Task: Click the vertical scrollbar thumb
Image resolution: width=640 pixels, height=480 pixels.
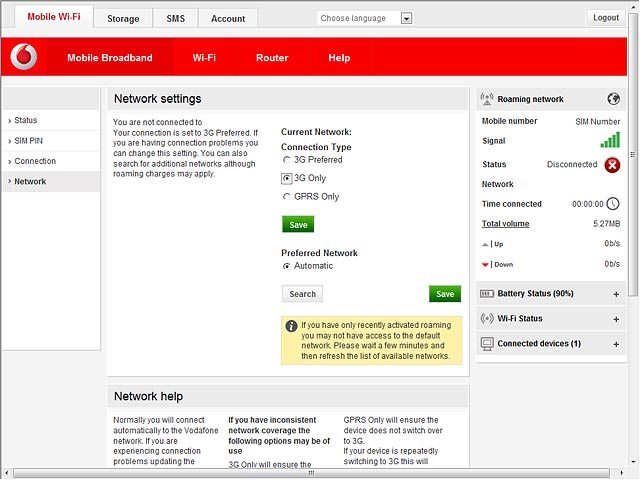Action: click(633, 154)
